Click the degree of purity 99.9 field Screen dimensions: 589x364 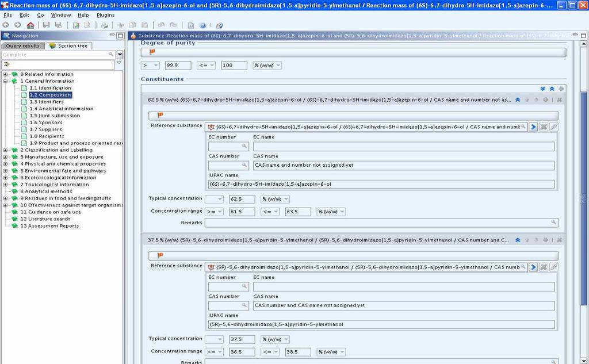pos(178,66)
